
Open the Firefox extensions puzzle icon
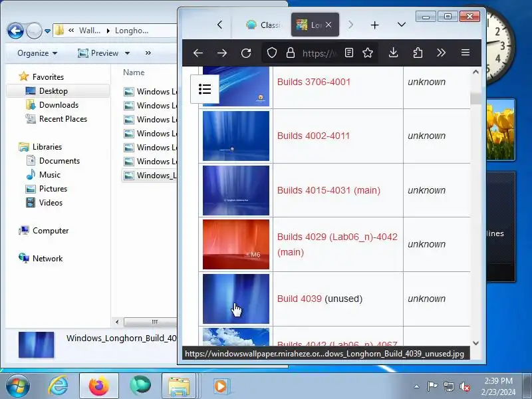point(418,53)
